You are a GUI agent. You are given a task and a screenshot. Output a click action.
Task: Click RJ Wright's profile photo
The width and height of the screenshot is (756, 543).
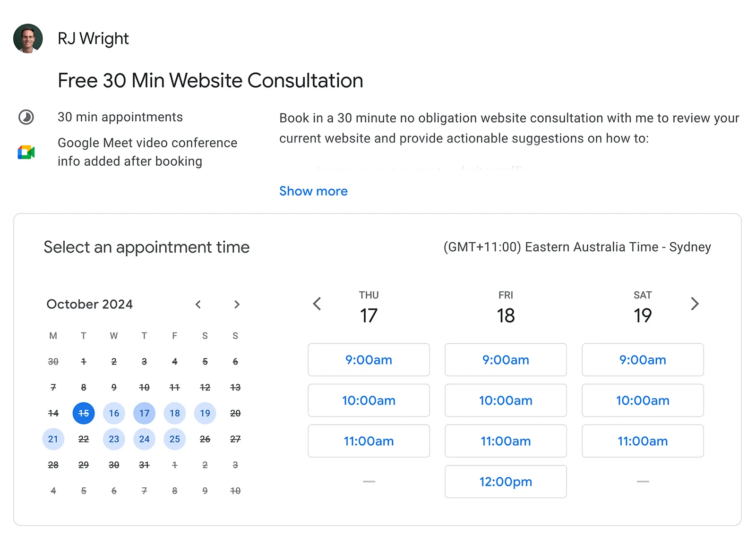click(x=27, y=39)
